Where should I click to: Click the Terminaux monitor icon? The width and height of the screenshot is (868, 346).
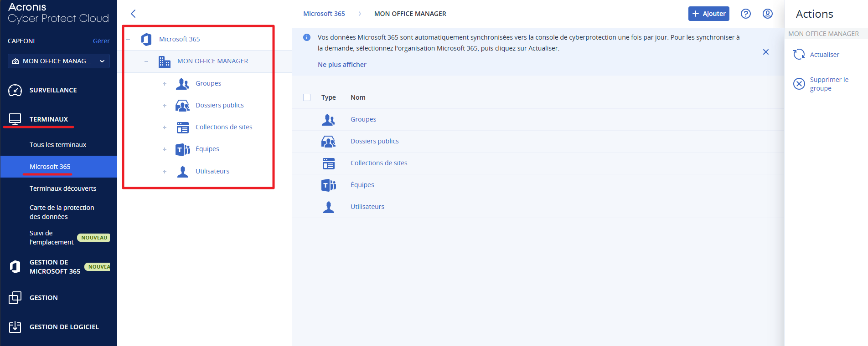[x=15, y=119]
